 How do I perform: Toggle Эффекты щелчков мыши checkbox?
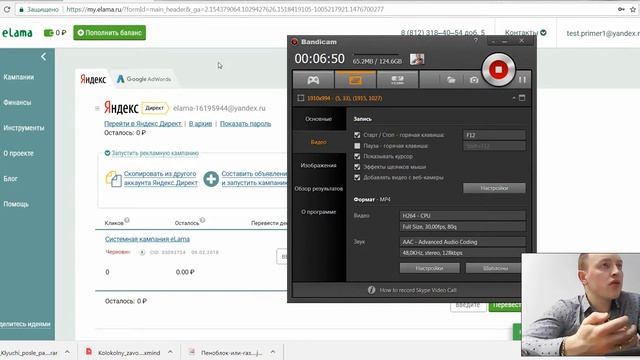tap(357, 167)
